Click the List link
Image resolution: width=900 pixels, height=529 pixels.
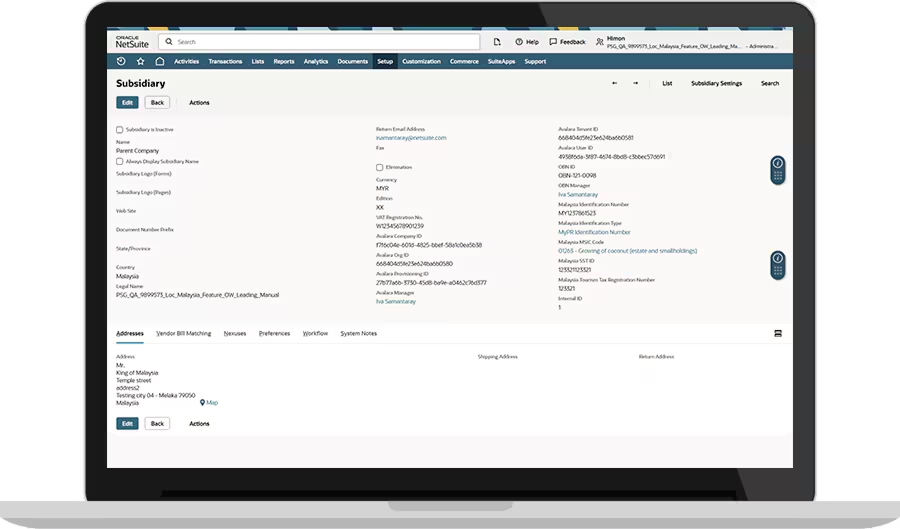point(667,83)
